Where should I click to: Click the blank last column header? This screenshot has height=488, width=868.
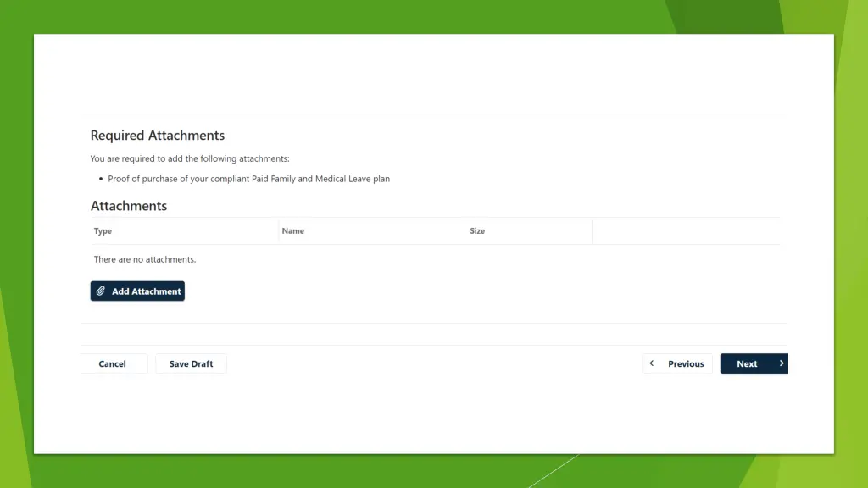click(x=685, y=231)
